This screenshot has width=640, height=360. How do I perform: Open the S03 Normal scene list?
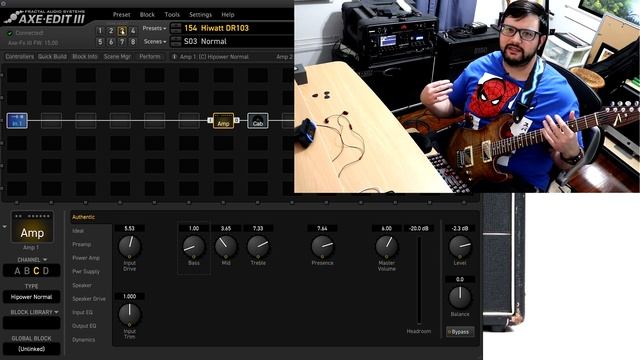238,41
